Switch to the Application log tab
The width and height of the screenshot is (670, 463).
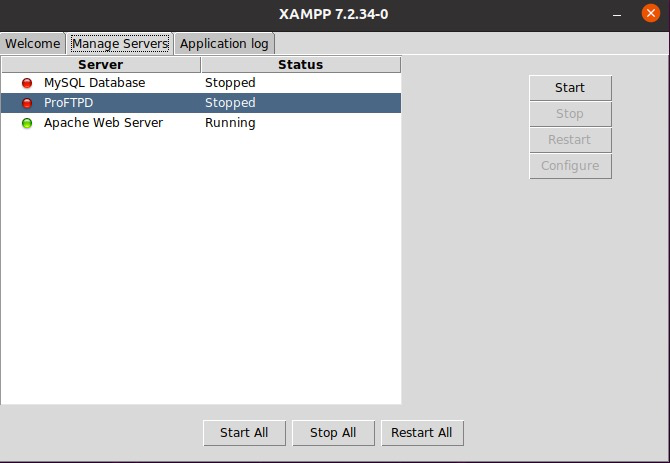[x=224, y=44]
